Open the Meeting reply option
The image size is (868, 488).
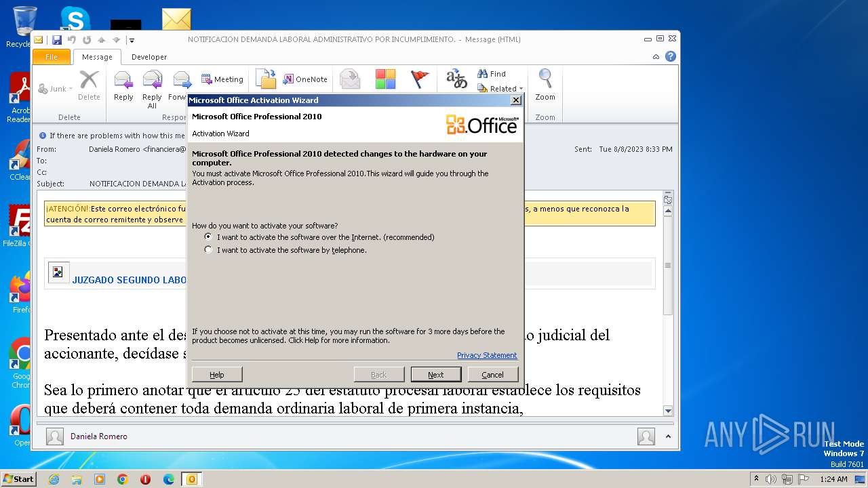click(222, 79)
